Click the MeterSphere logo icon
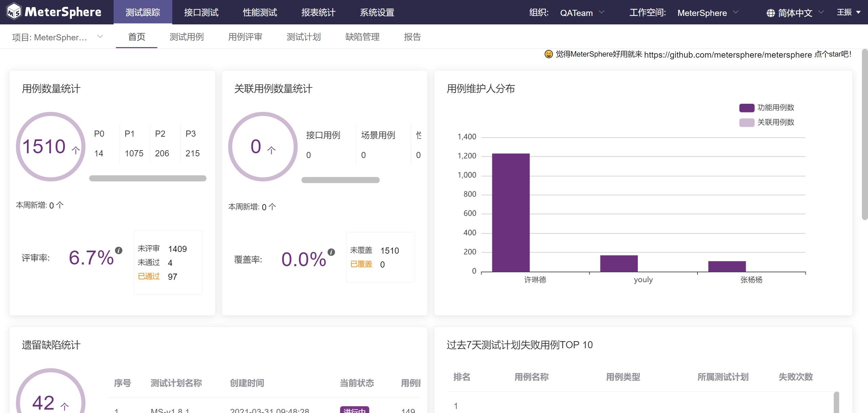Screen dimensions: 868x413 [14, 12]
